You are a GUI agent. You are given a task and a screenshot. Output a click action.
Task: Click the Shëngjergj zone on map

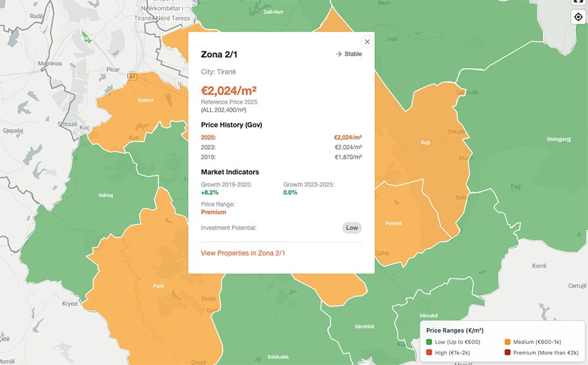pos(558,139)
